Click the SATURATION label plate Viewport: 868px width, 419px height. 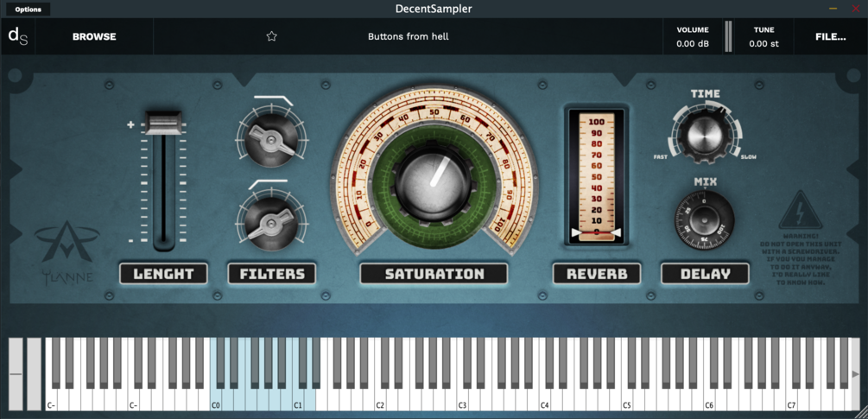pos(434,273)
